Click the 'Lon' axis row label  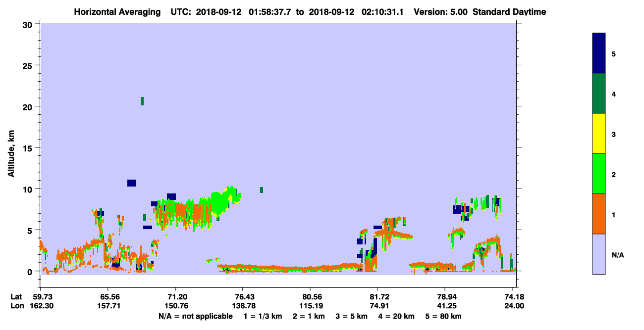coord(17,306)
